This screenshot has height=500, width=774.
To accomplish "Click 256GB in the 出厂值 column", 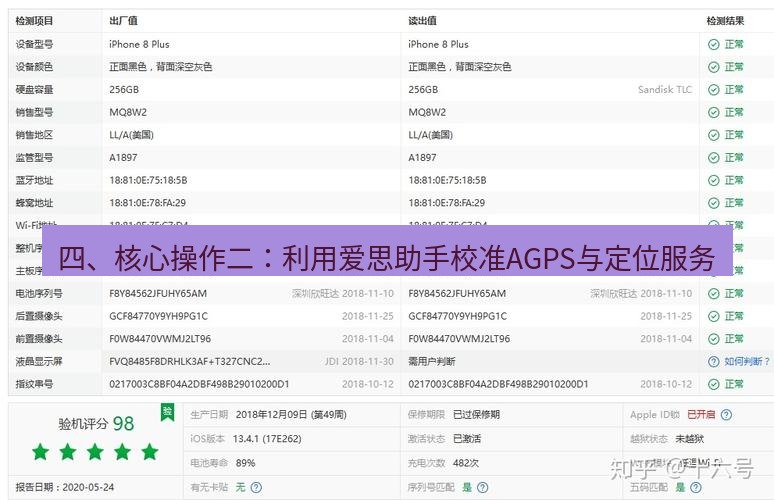I will (124, 90).
